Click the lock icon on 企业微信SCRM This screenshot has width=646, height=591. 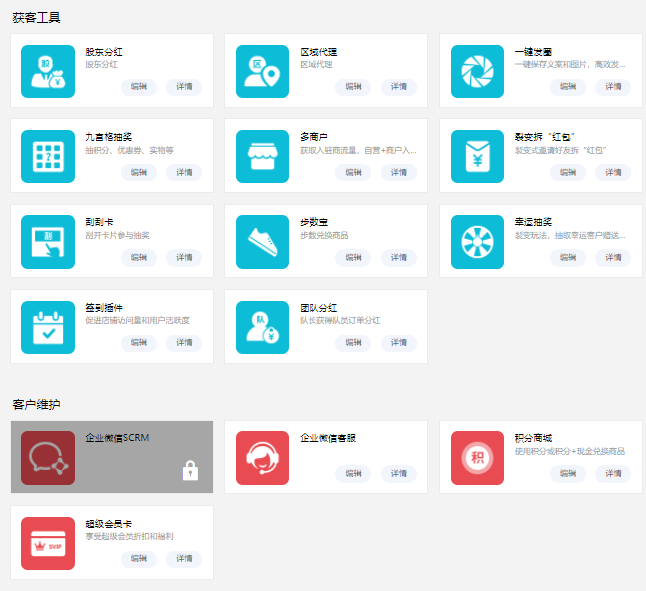tap(191, 471)
